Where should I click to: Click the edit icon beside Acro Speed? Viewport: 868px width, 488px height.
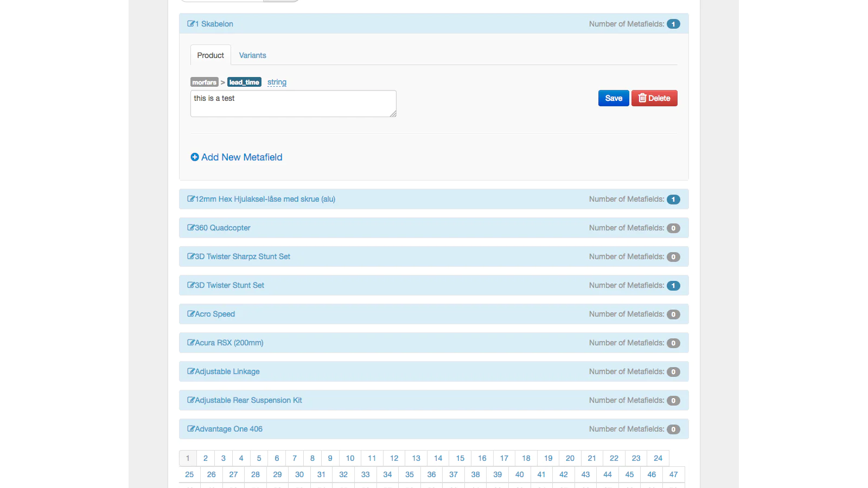click(191, 314)
